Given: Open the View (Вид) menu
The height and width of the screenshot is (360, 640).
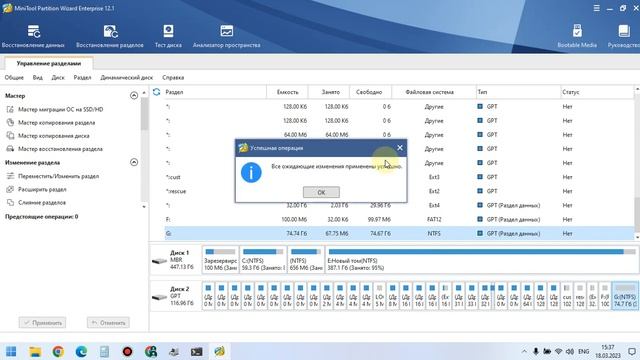Looking at the screenshot, I should coord(38,78).
